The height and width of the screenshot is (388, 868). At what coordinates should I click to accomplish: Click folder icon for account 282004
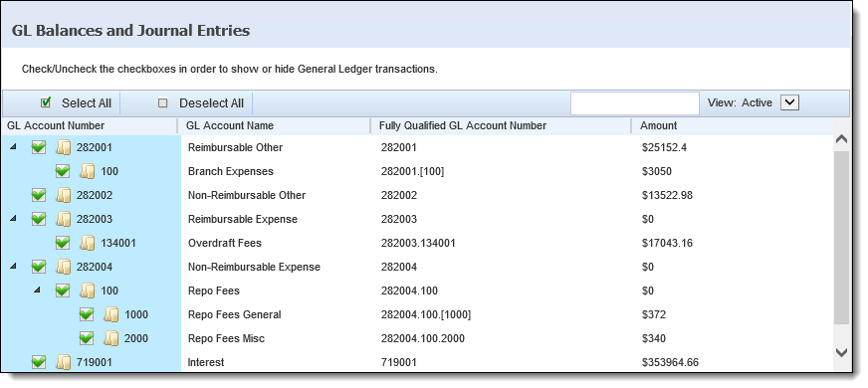pyautogui.click(x=64, y=267)
